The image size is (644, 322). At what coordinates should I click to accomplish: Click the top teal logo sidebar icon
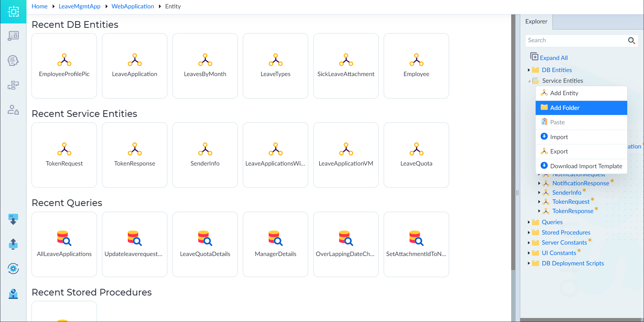[13, 11]
